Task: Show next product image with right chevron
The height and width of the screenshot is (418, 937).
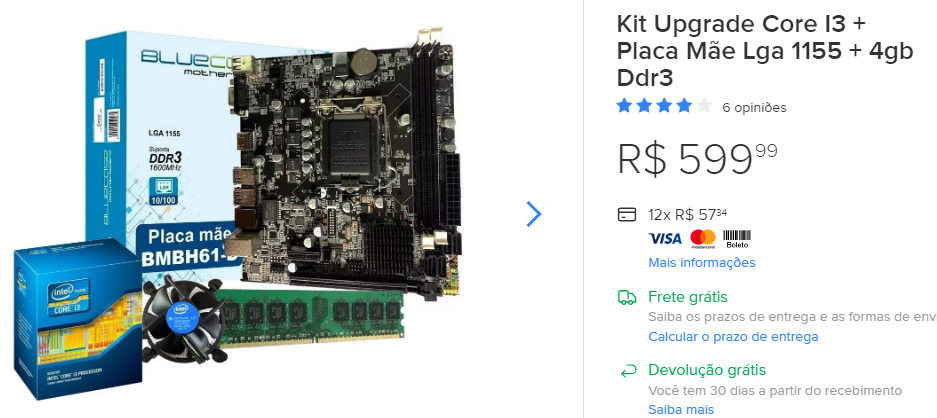Action: click(x=534, y=213)
